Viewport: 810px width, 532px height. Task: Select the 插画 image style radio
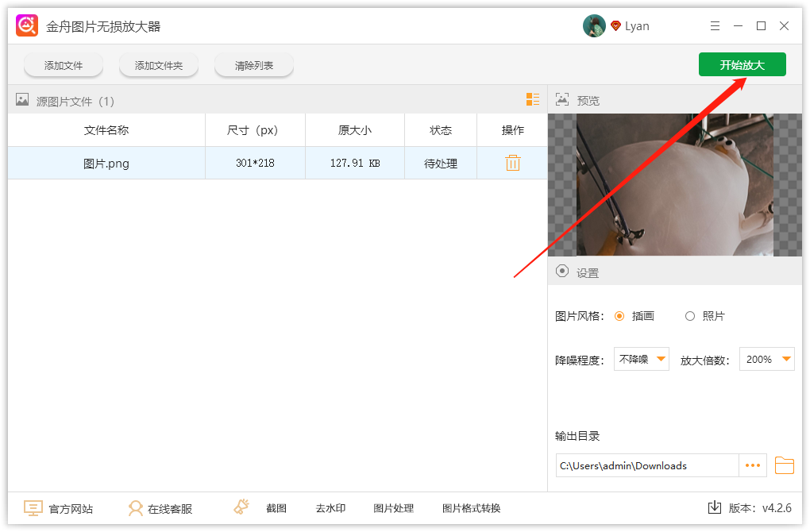click(619, 316)
